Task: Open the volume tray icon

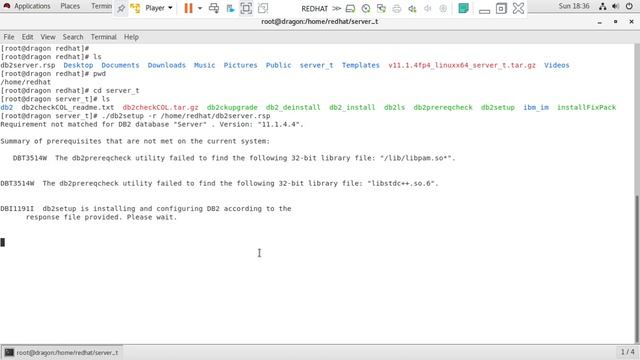Action: [x=616, y=6]
